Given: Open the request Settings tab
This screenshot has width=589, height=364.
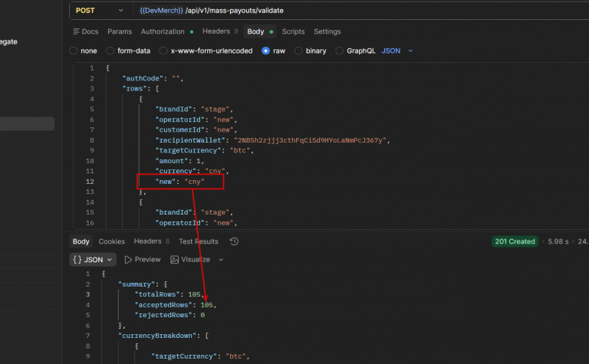Looking at the screenshot, I should pyautogui.click(x=327, y=31).
